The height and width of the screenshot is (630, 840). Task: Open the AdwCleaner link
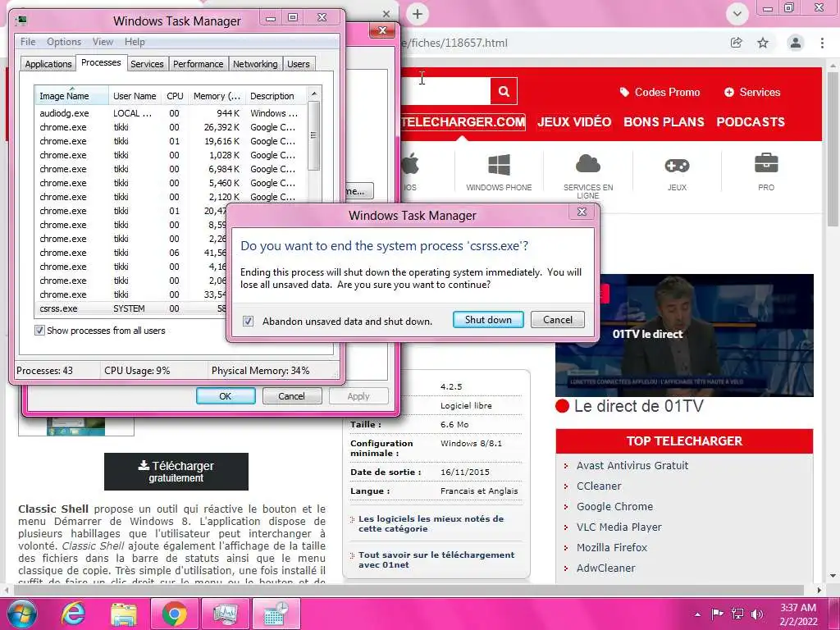[606, 568]
